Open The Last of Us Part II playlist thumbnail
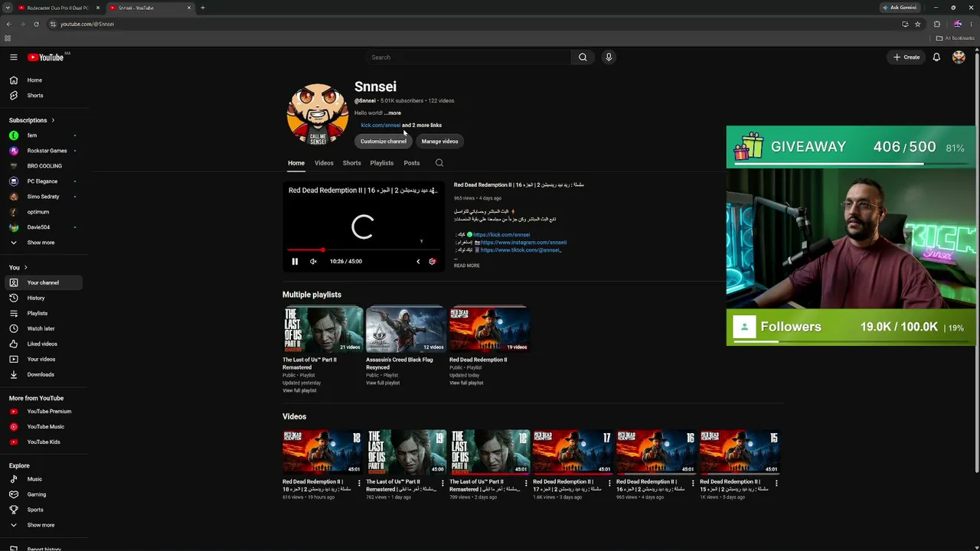Image resolution: width=980 pixels, height=551 pixels. 323,329
